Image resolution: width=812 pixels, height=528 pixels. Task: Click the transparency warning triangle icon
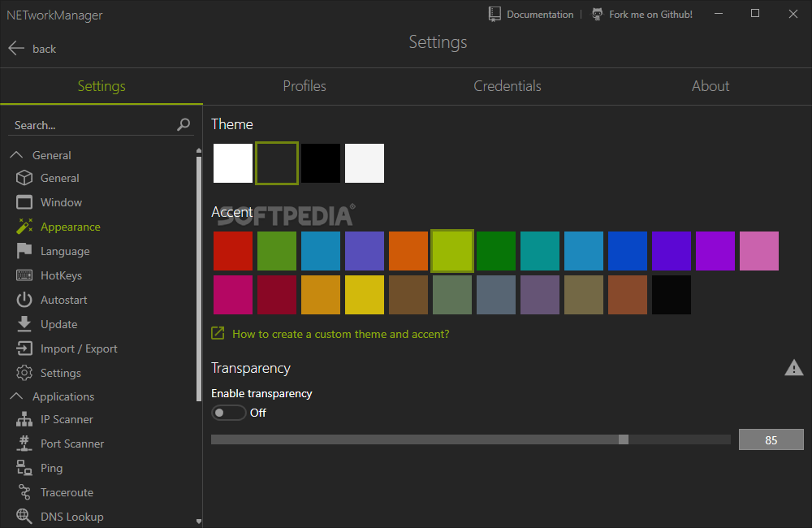[x=794, y=367]
